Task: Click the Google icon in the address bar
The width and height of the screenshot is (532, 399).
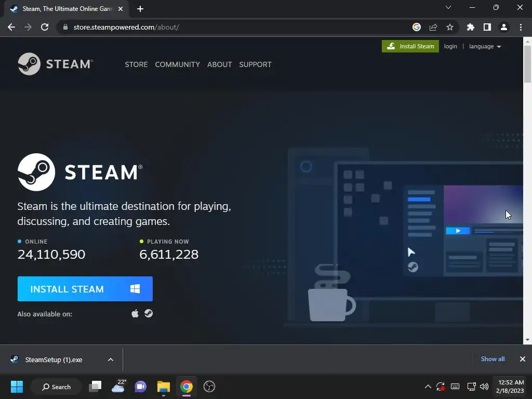Action: (x=417, y=27)
